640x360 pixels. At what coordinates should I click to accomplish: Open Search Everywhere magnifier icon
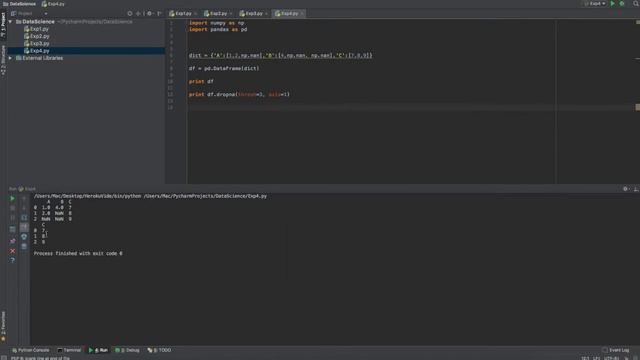[636, 4]
